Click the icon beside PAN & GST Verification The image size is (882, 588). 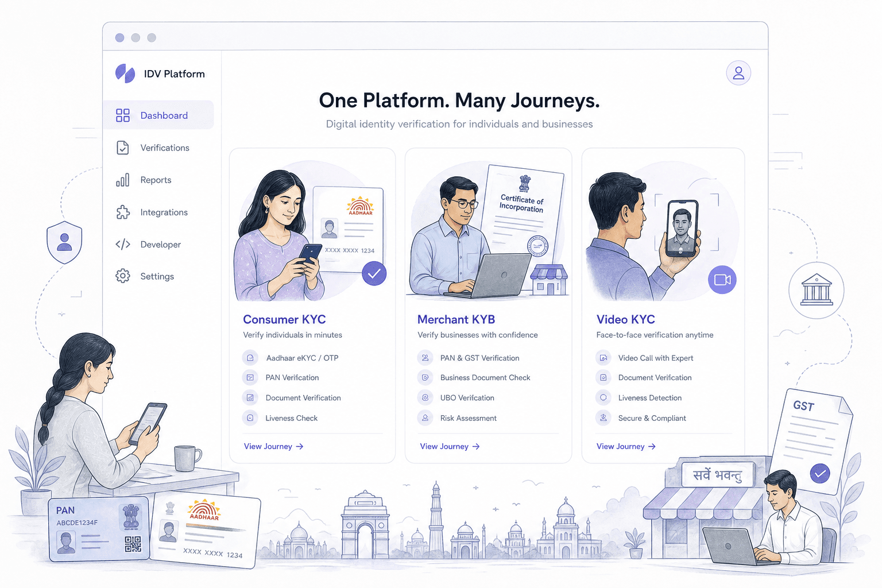(425, 358)
